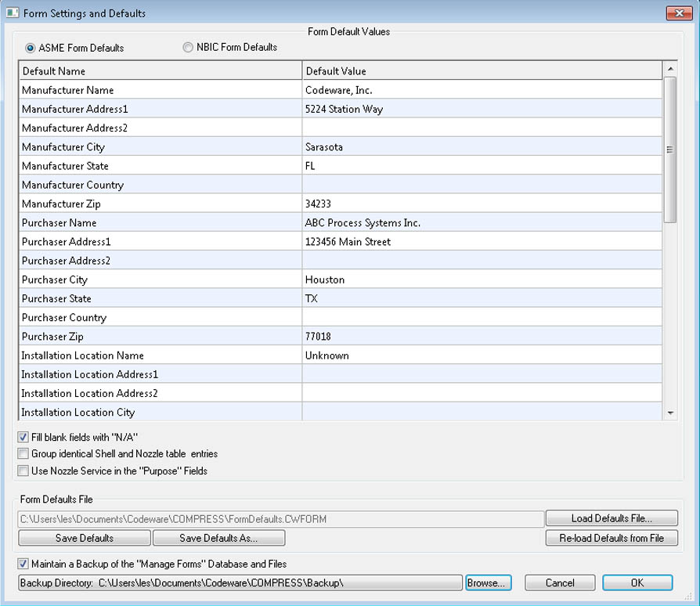
Task: Dismiss changes with the Cancel button
Action: point(560,583)
